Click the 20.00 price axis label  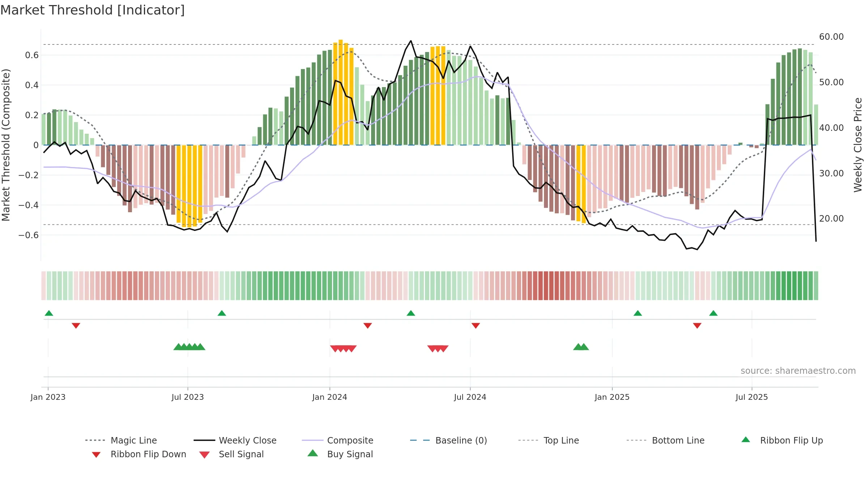[x=831, y=219]
